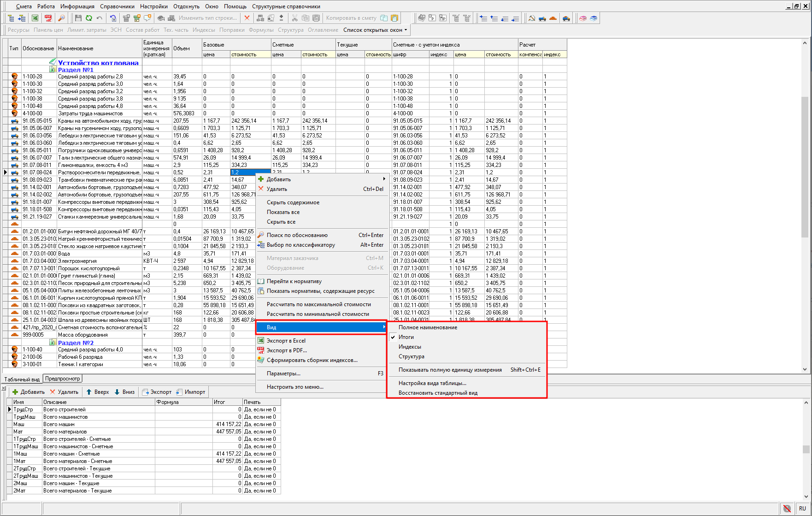Open the Список открытых окон dropdown
Viewport: 812px width, 516px height.
[375, 30]
